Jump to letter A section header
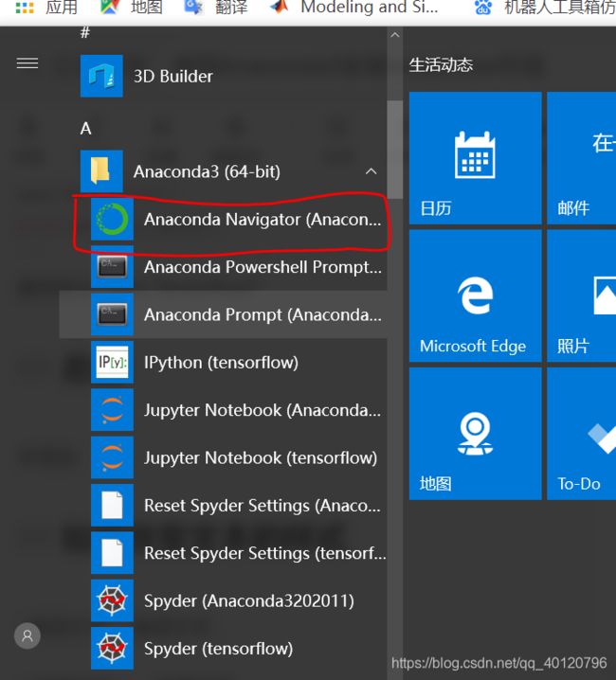The width and height of the screenshot is (616, 680). [86, 129]
